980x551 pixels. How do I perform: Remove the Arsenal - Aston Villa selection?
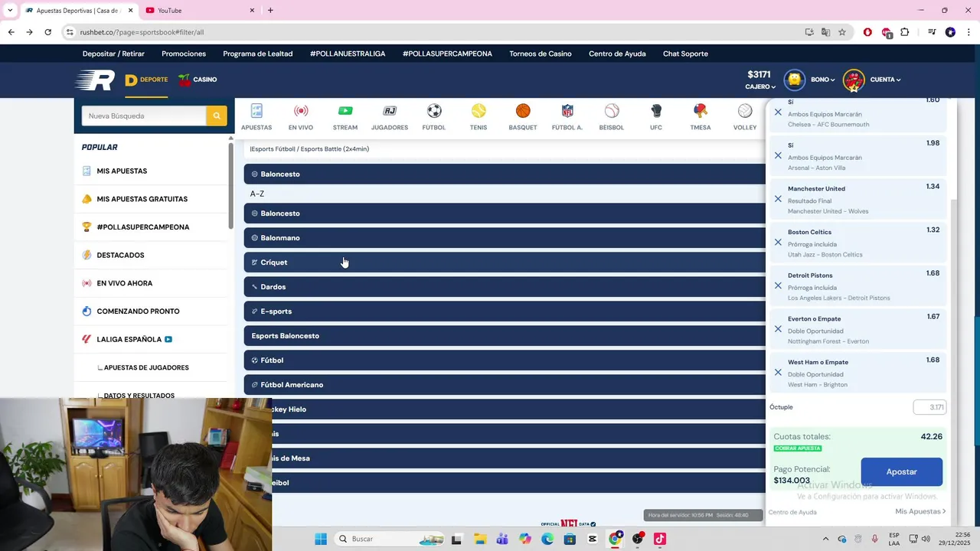pyautogui.click(x=778, y=155)
